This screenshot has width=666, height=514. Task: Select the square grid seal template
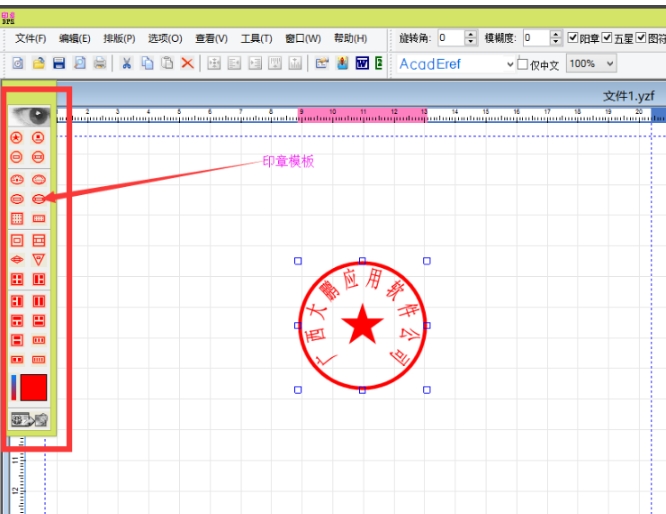pyautogui.click(x=17, y=219)
